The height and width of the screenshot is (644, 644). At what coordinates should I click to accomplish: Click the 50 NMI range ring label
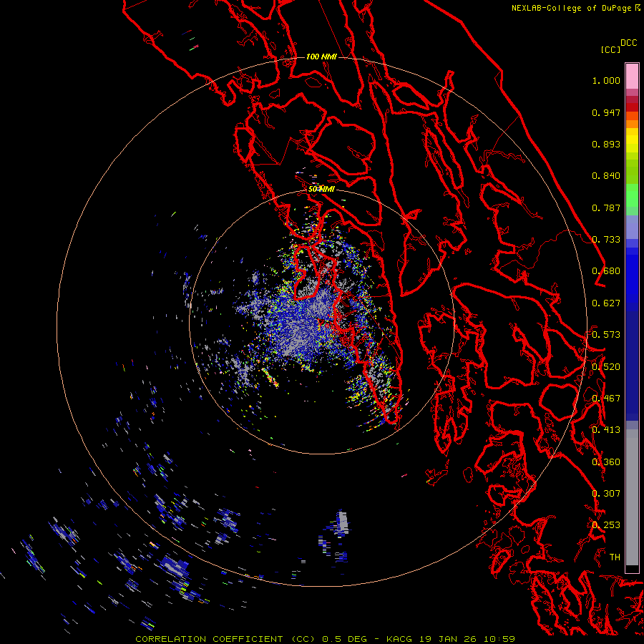point(321,189)
